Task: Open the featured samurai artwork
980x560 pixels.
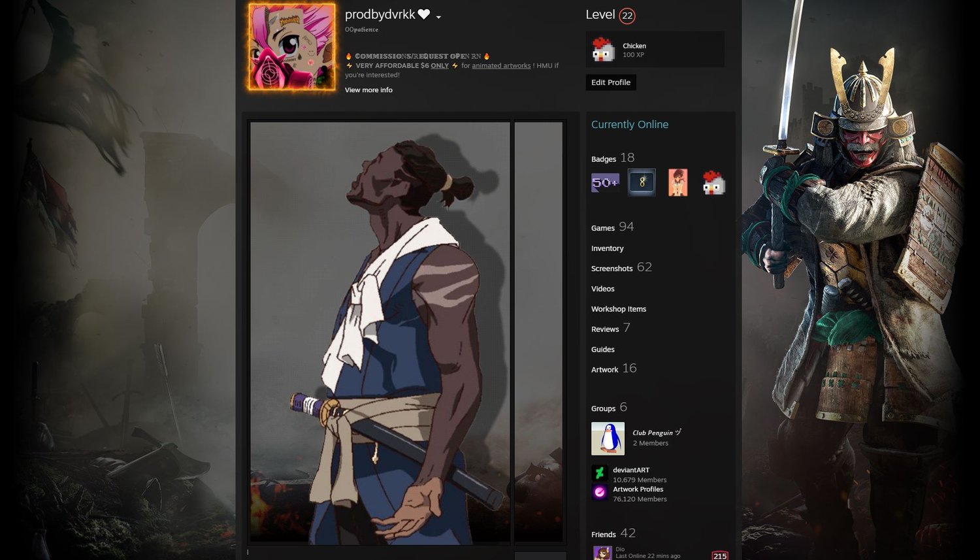Action: [380, 332]
